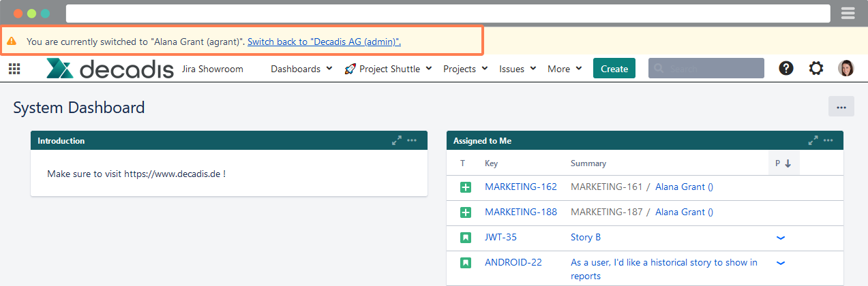Click the user profile avatar

[846, 69]
